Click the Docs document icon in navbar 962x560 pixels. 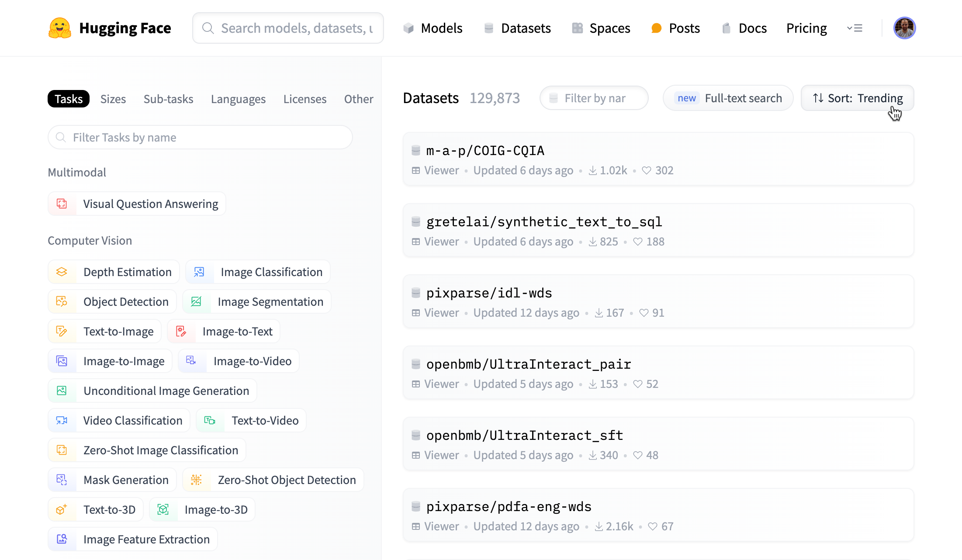coord(726,28)
